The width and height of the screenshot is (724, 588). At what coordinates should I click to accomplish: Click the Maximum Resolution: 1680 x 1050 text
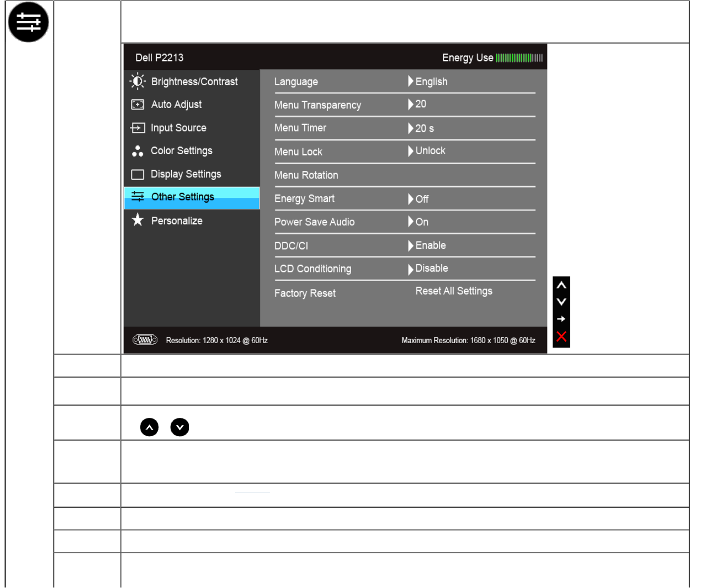click(468, 341)
